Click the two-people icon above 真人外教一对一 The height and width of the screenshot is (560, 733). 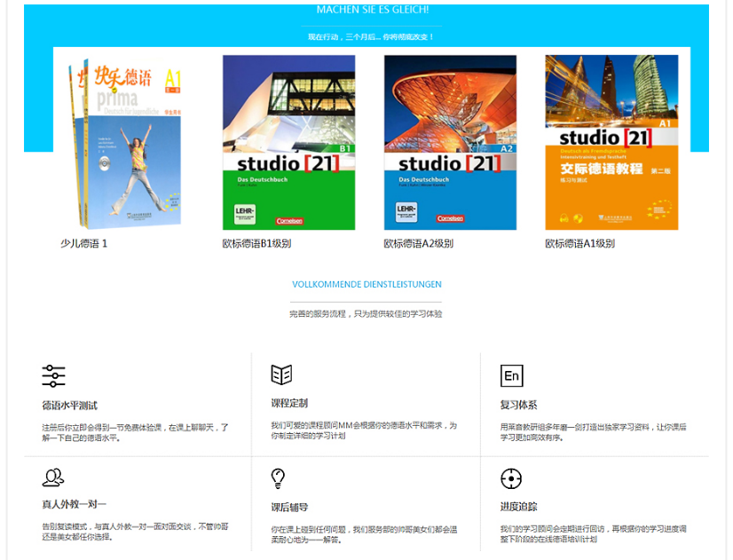click(x=53, y=477)
